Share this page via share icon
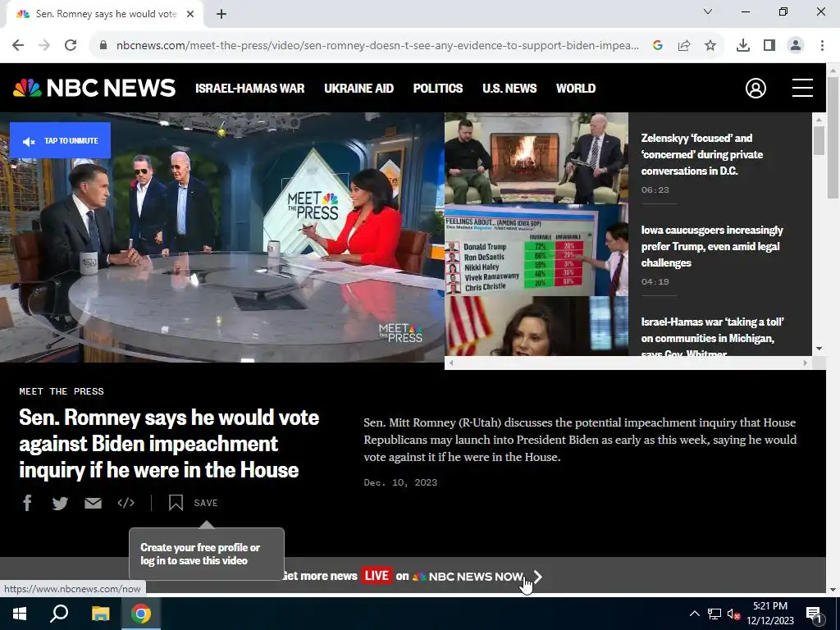 coord(684,46)
